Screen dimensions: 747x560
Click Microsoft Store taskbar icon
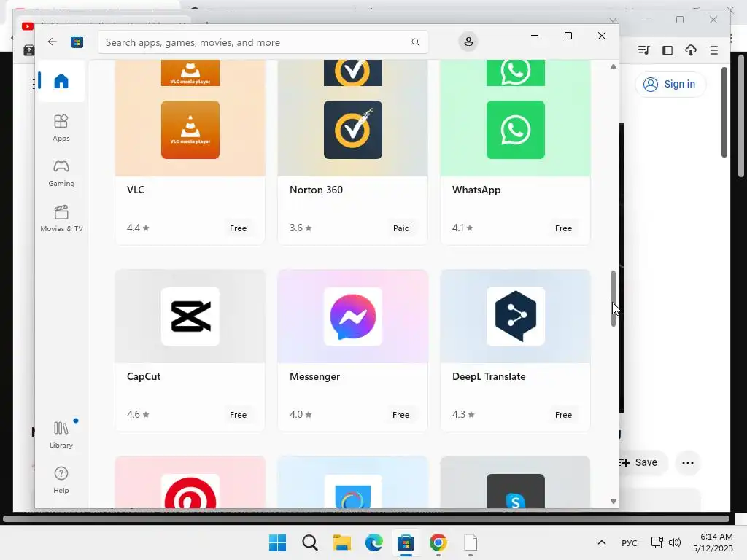pyautogui.click(x=406, y=542)
